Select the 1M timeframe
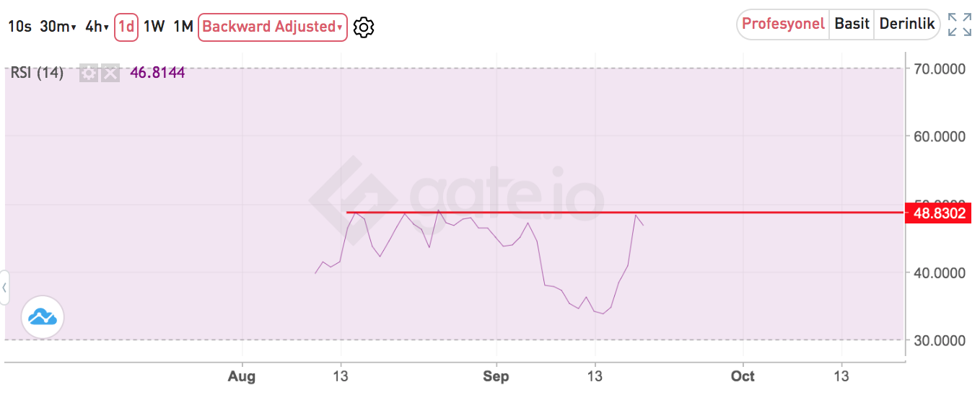 click(183, 27)
